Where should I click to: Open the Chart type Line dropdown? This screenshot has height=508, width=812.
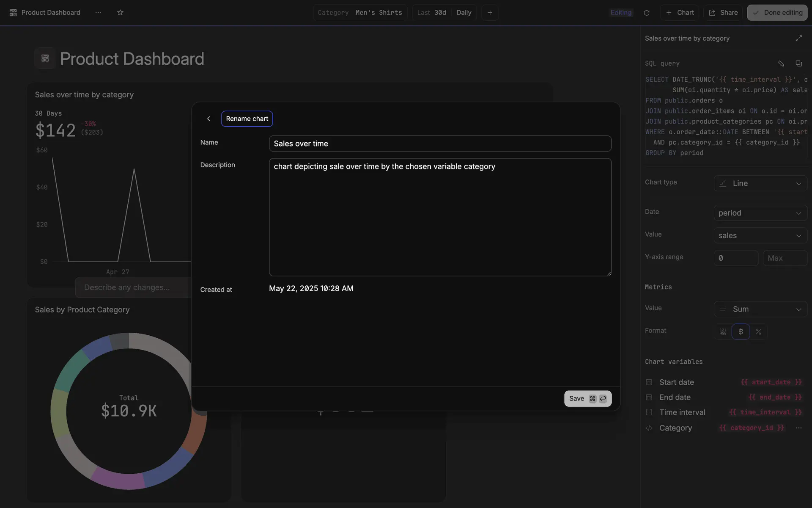point(760,183)
